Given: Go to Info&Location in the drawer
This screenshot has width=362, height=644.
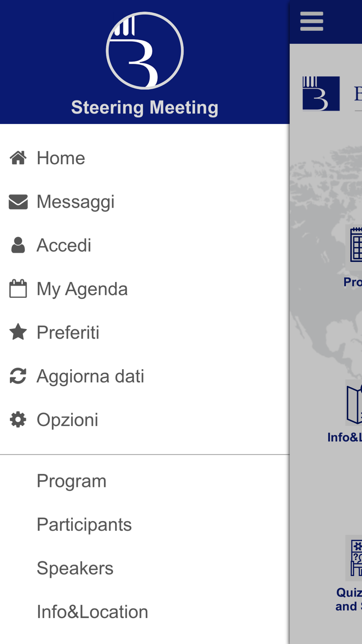Looking at the screenshot, I should [93, 612].
